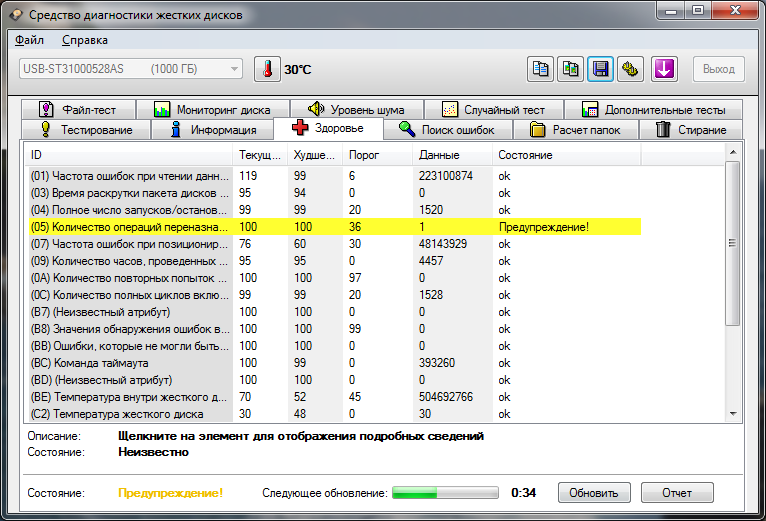This screenshot has width=766, height=521.
Task: Click the scroll down arrow of attribute list
Action: (x=733, y=412)
